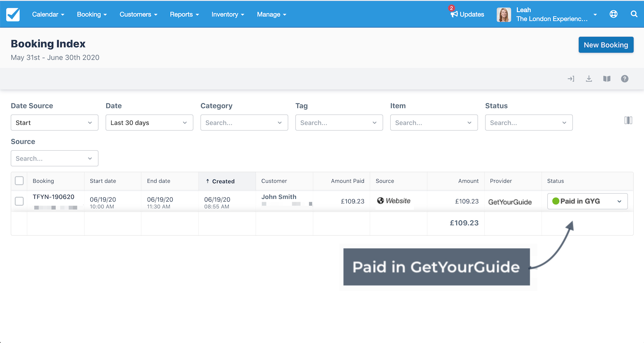Sort by the Start date column
The width and height of the screenshot is (644, 343).
coord(113,181)
